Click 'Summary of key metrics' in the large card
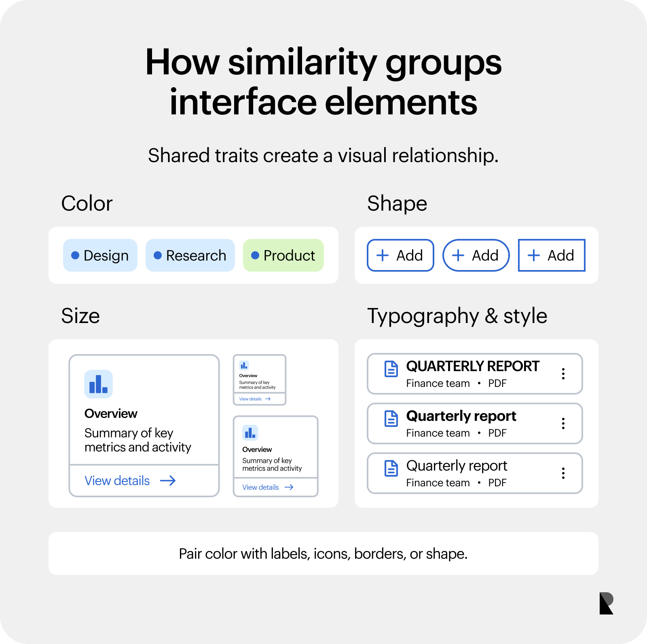 tap(138, 440)
